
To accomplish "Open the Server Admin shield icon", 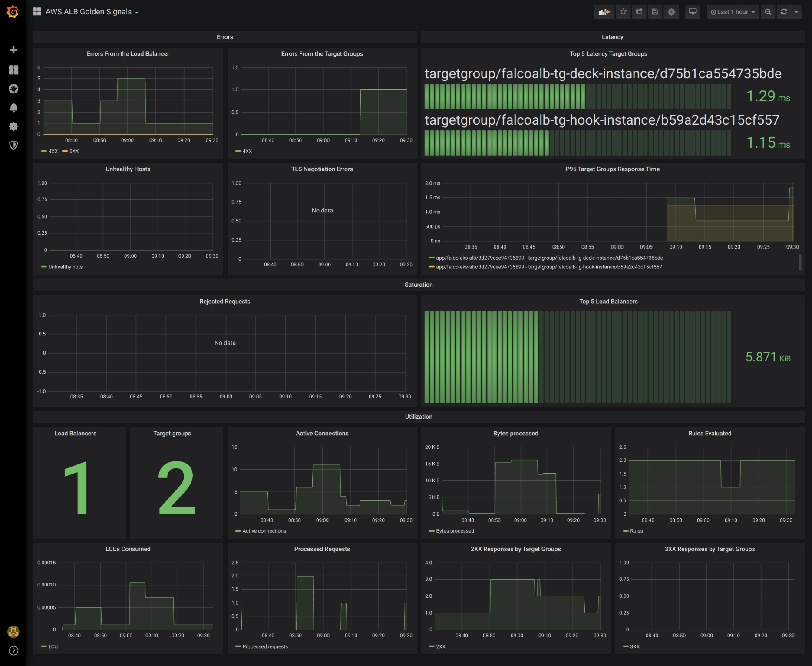I will click(x=13, y=146).
